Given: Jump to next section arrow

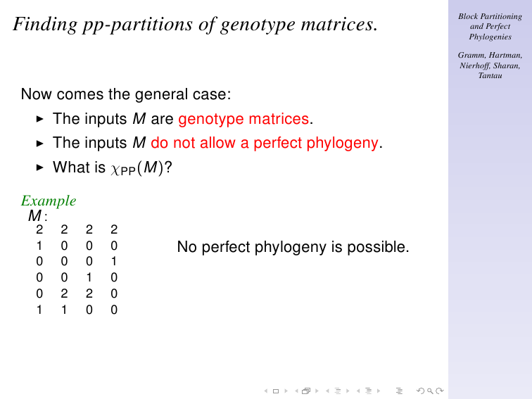Looking at the screenshot, I should 379,391.
